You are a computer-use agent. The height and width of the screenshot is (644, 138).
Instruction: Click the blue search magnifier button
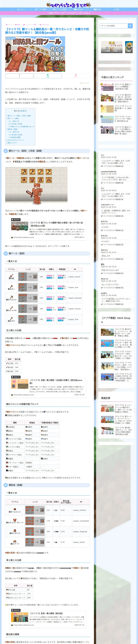coord(130,26)
